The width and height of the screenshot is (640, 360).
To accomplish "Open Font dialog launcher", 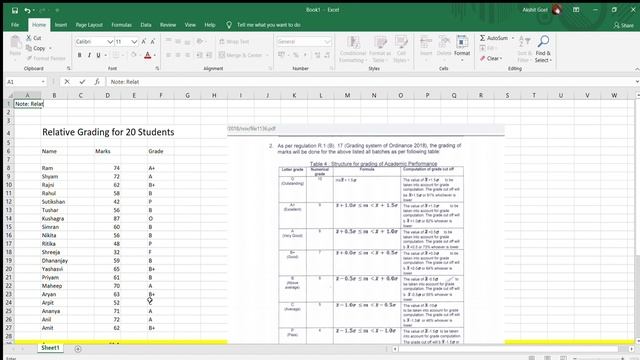I will [157, 69].
